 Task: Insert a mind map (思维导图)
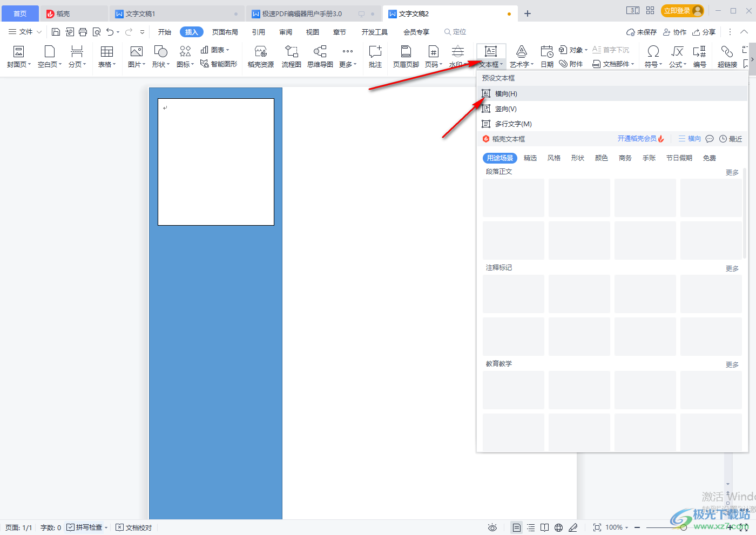tap(320, 57)
